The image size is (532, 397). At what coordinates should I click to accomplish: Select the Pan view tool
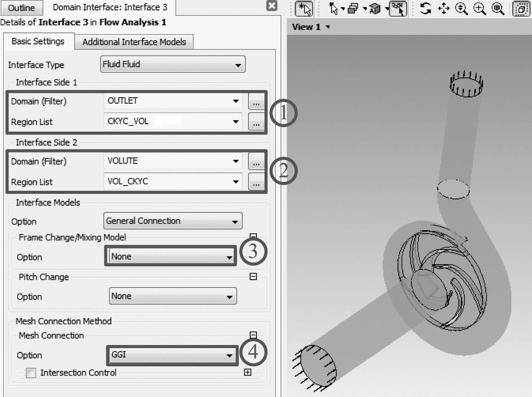[444, 9]
